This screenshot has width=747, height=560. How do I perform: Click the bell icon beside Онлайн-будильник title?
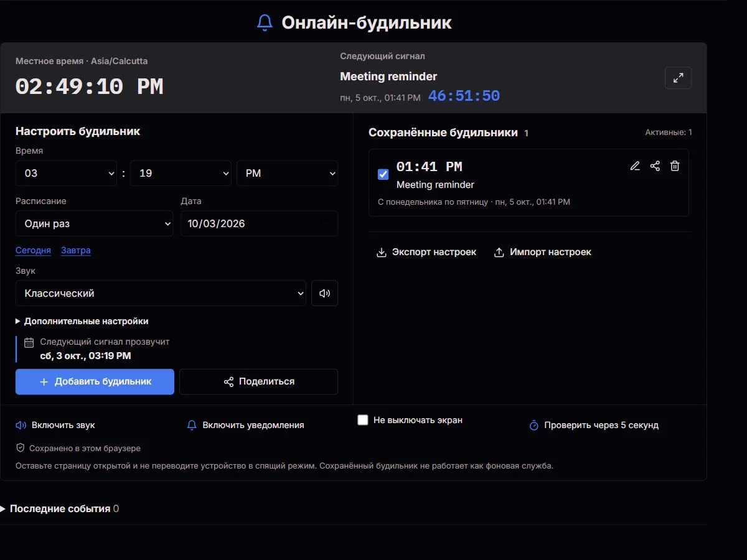point(265,23)
